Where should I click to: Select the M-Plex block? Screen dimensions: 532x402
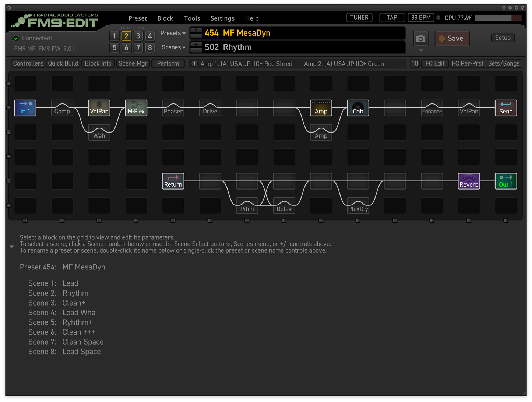click(136, 108)
